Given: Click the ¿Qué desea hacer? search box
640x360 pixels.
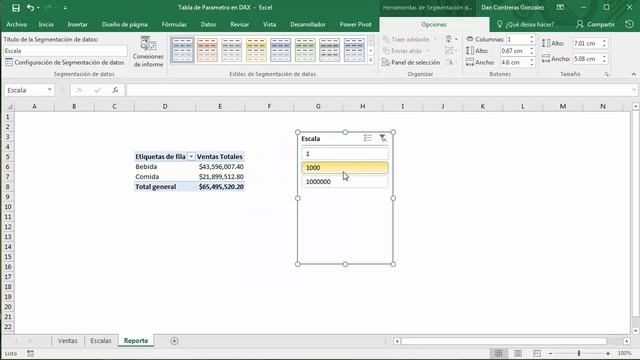Looking at the screenshot, I should click(526, 24).
